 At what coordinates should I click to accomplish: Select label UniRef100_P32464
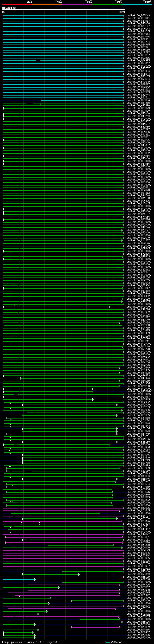[138, 556]
